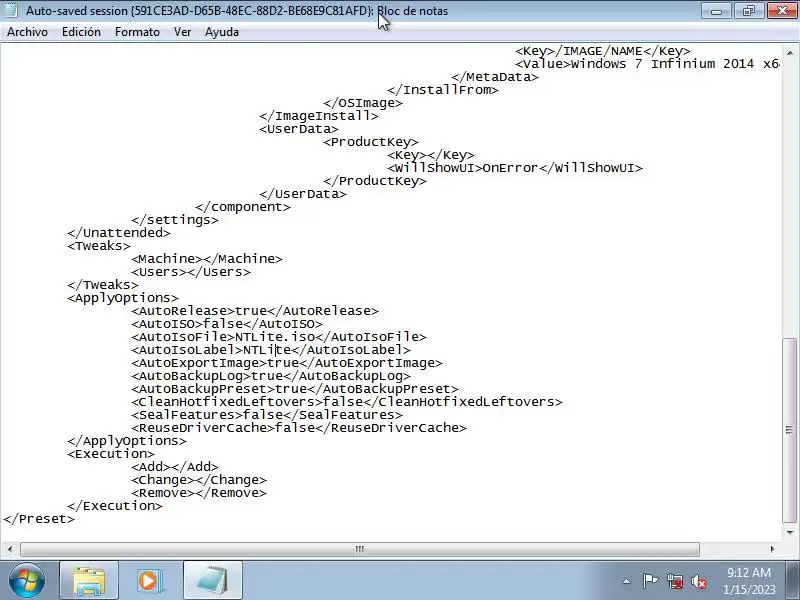Click the vertical scrollbar thumb

pyautogui.click(x=789, y=430)
